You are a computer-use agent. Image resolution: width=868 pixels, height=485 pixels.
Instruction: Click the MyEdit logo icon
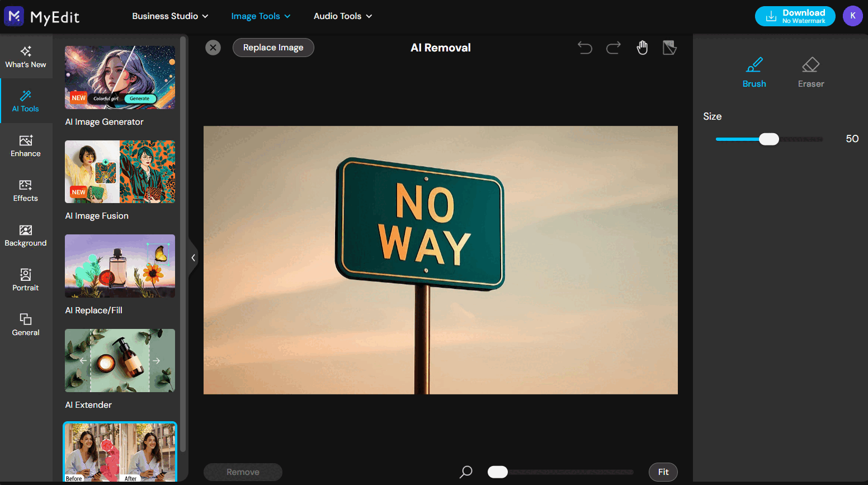click(x=13, y=16)
